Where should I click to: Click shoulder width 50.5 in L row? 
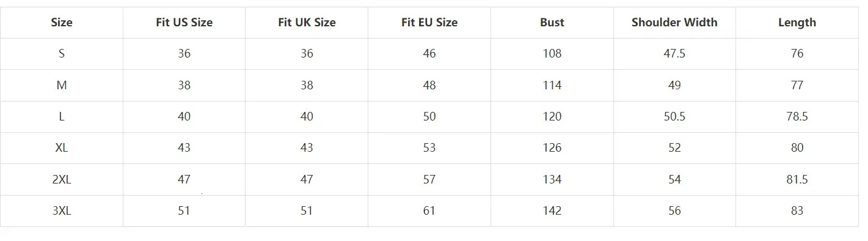coord(674,117)
